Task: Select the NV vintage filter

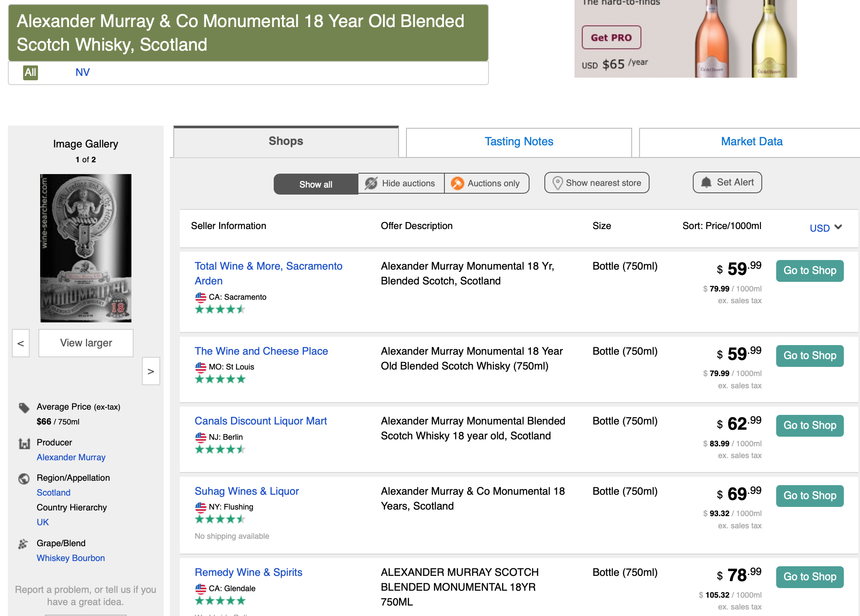Action: coord(83,72)
